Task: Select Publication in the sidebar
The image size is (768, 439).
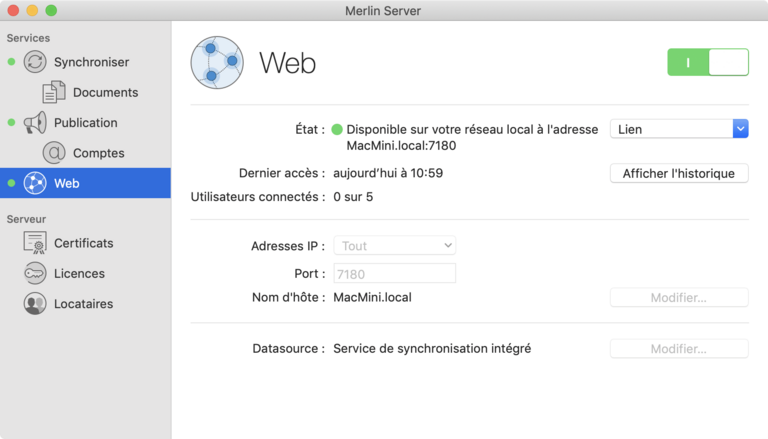Action: pyautogui.click(x=85, y=122)
